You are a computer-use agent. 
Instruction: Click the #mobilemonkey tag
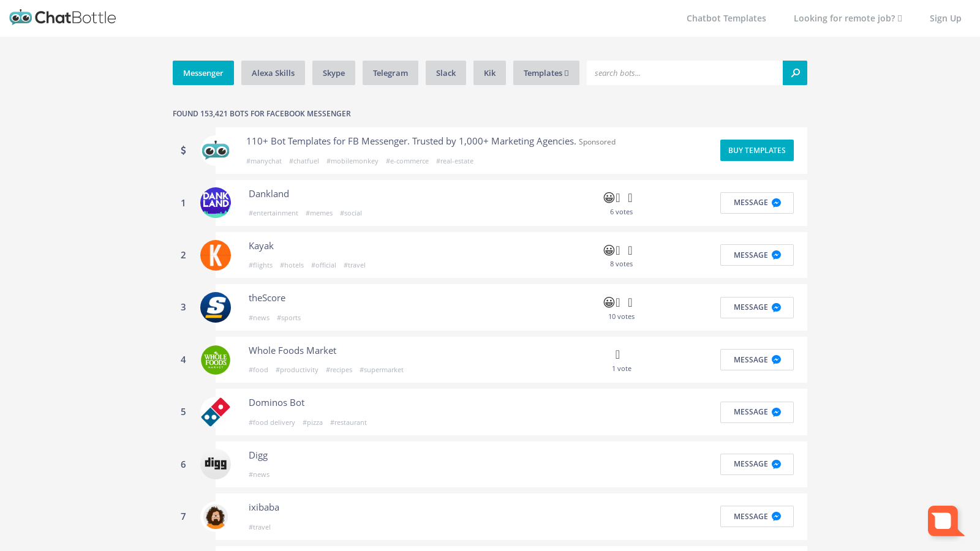pos(352,161)
